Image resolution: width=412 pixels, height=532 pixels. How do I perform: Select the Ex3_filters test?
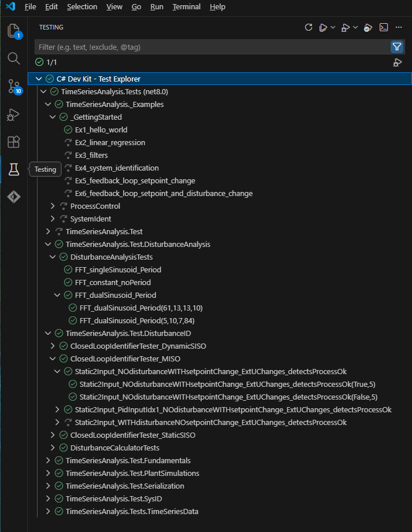pyautogui.click(x=91, y=156)
